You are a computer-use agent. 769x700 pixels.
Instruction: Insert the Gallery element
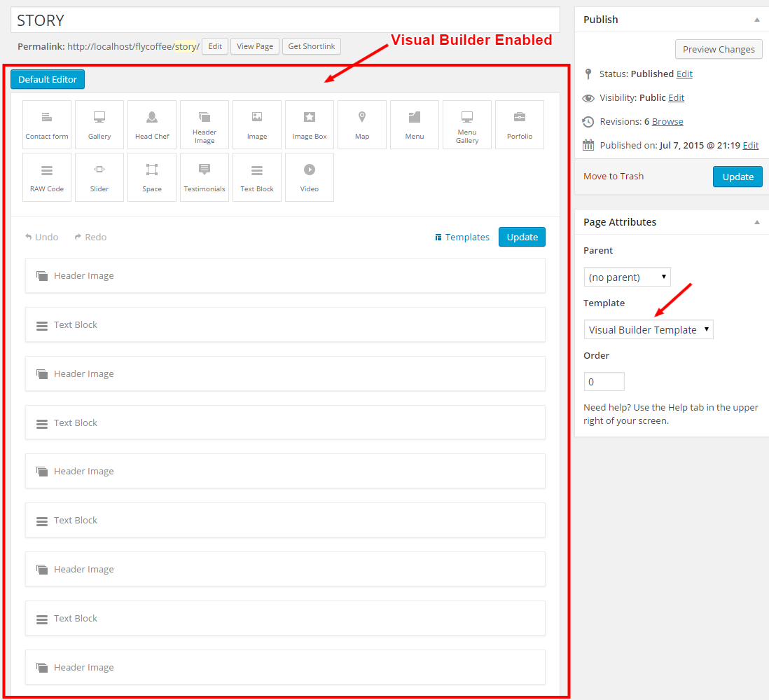(x=99, y=125)
